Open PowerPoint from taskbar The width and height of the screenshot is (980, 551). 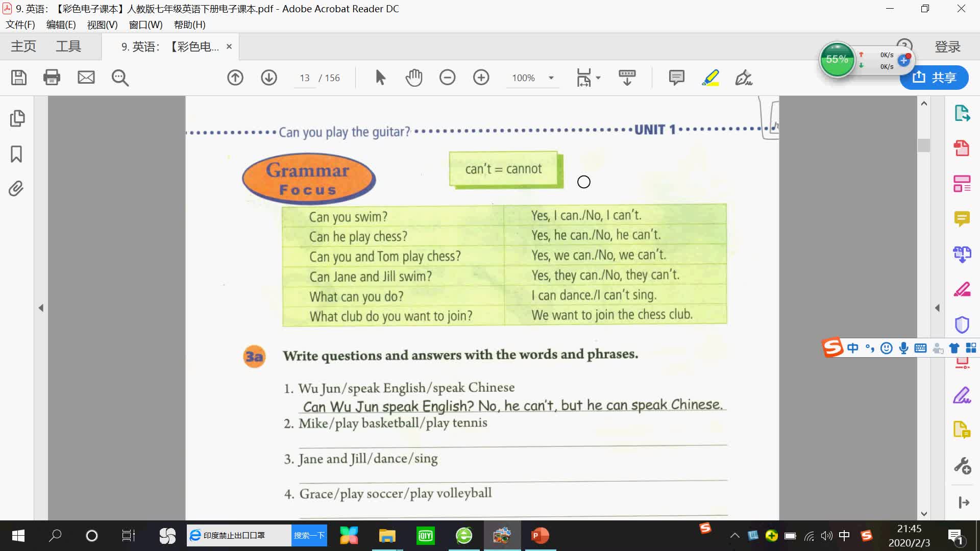click(x=540, y=536)
